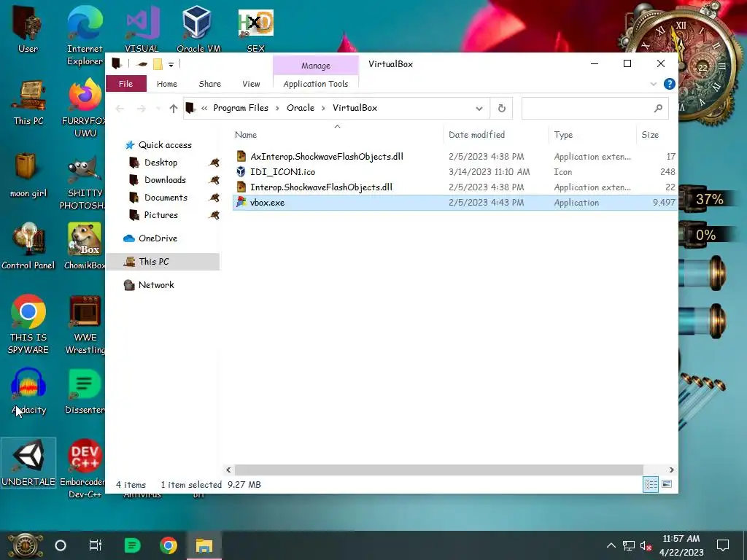Open Cortana search circle on taskbar

point(61,545)
